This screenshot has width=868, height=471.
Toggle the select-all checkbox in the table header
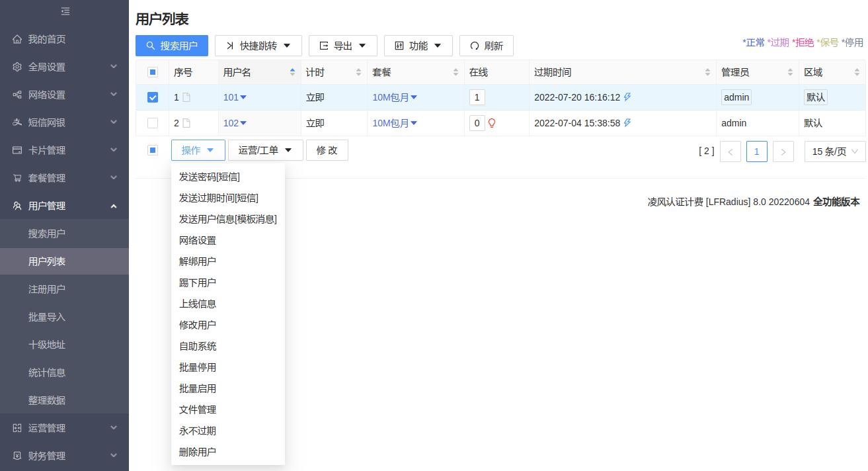point(153,72)
